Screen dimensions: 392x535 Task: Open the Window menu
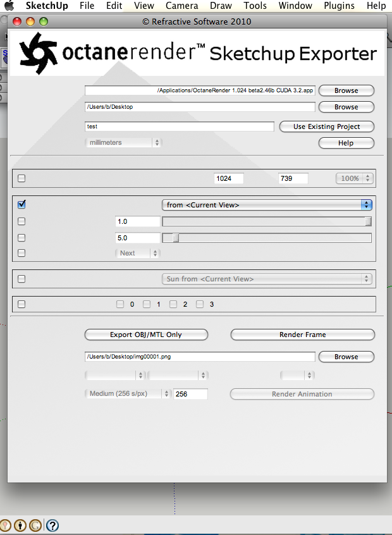pyautogui.click(x=295, y=6)
